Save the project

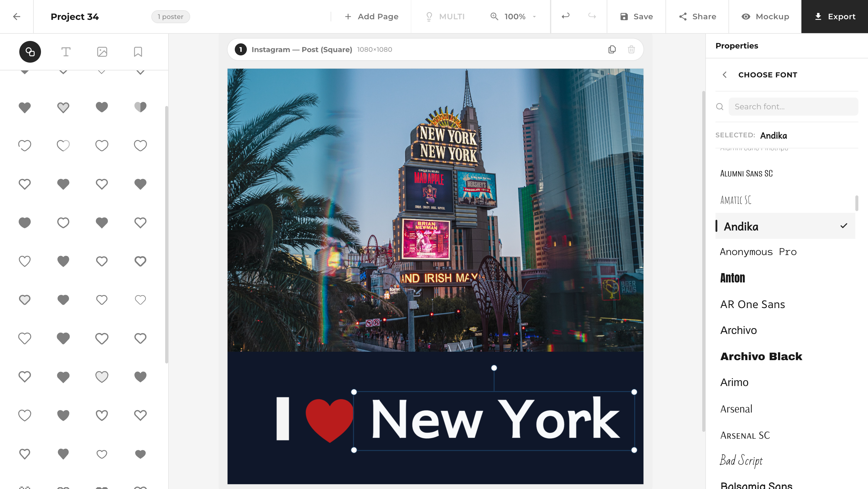point(637,17)
